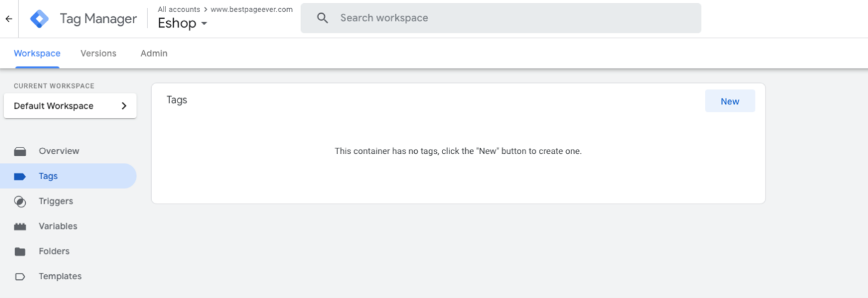
Task: Switch to the Versions tab
Action: (x=98, y=53)
